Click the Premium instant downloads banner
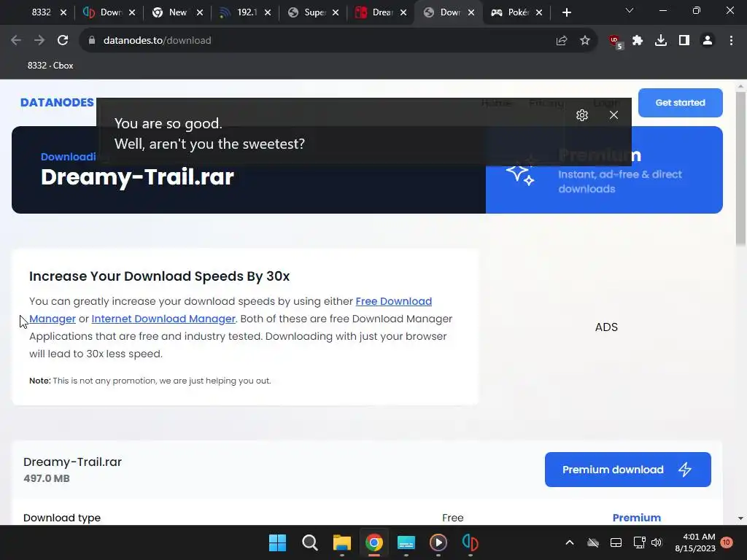This screenshot has width=747, height=560. [x=604, y=171]
